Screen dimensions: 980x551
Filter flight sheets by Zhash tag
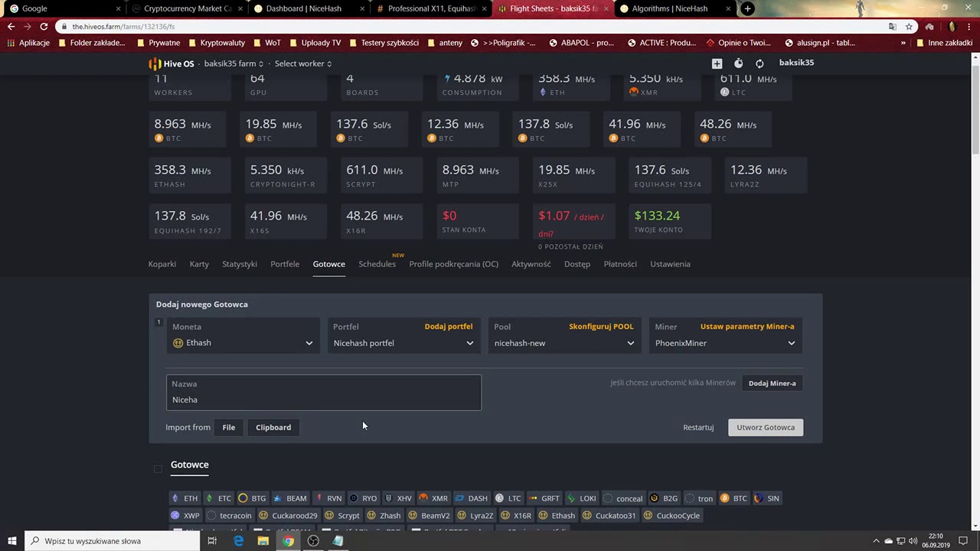[x=384, y=515]
